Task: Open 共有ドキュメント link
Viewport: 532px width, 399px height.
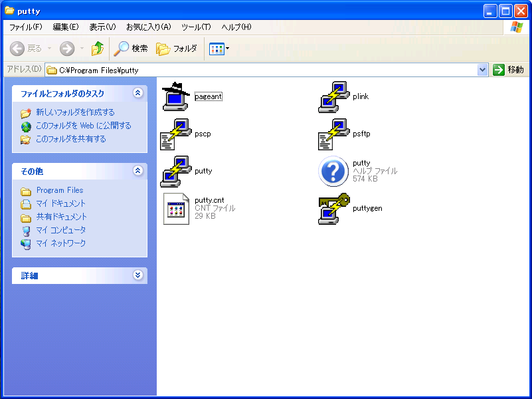Action: click(61, 217)
